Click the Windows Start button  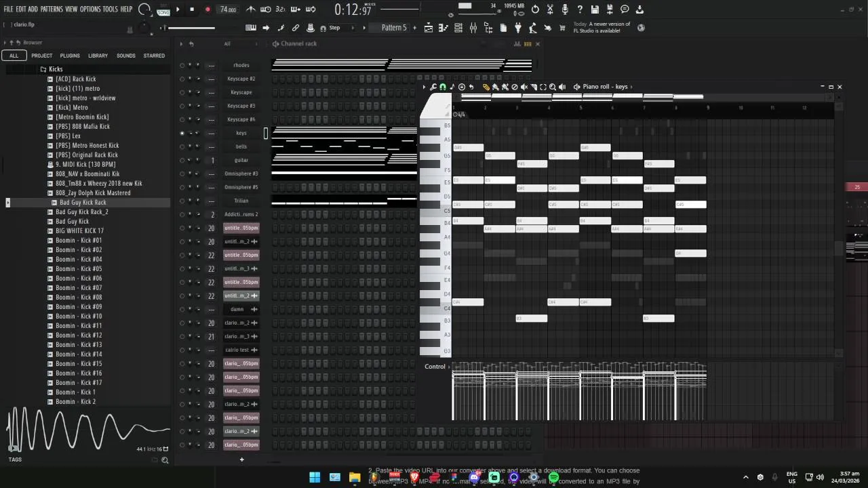pos(315,477)
